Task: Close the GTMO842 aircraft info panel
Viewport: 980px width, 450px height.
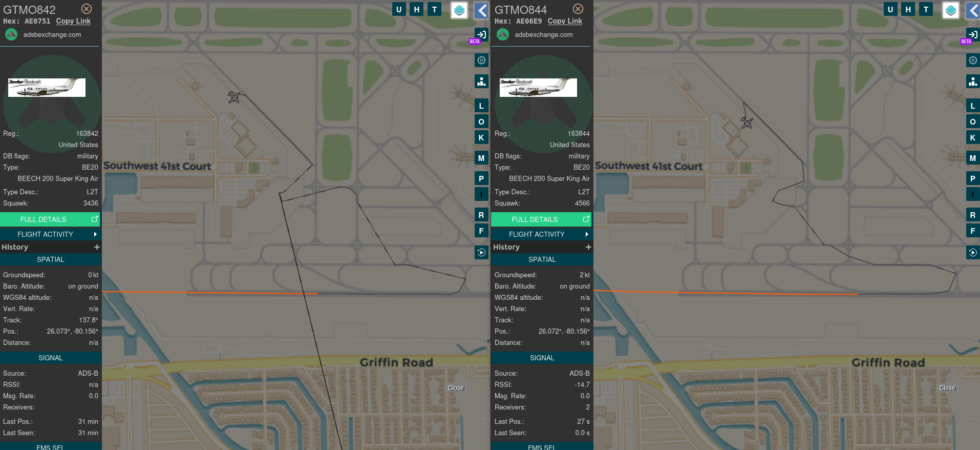Action: pyautogui.click(x=87, y=9)
